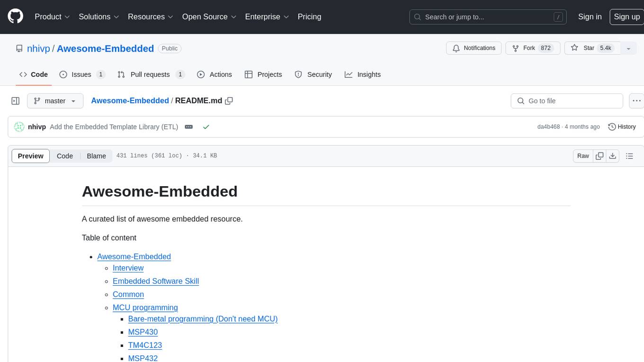Open the Pull requests tab
This screenshot has width=644, height=362.
(x=151, y=74)
